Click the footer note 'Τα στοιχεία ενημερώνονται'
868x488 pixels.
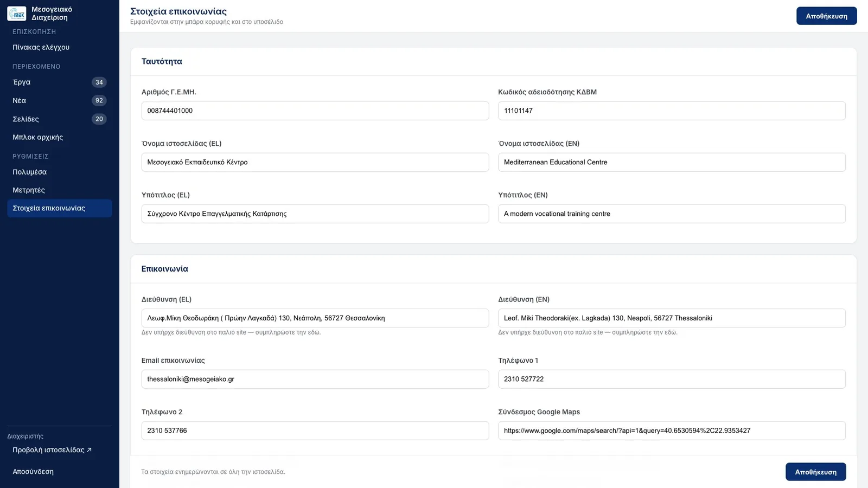click(x=213, y=472)
